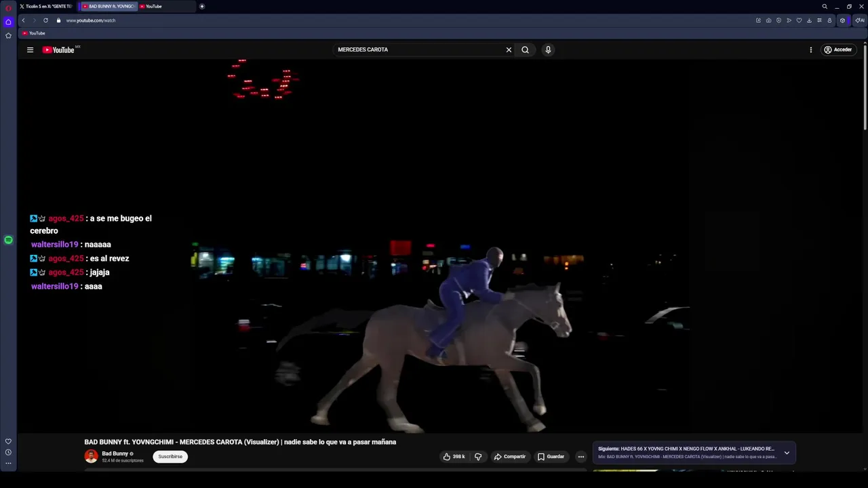Select the BAD BUNNY ft. YOVNGCHIMI tab
The image size is (868, 488).
(108, 6)
